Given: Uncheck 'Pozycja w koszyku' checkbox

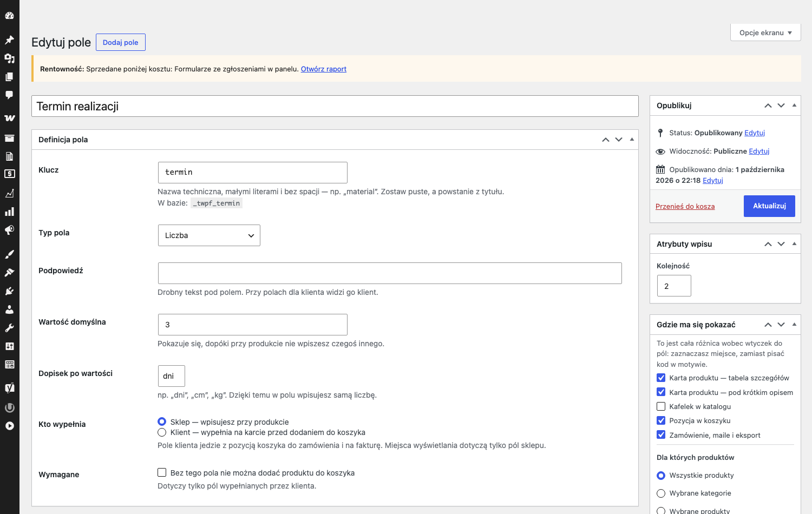Looking at the screenshot, I should tap(661, 420).
